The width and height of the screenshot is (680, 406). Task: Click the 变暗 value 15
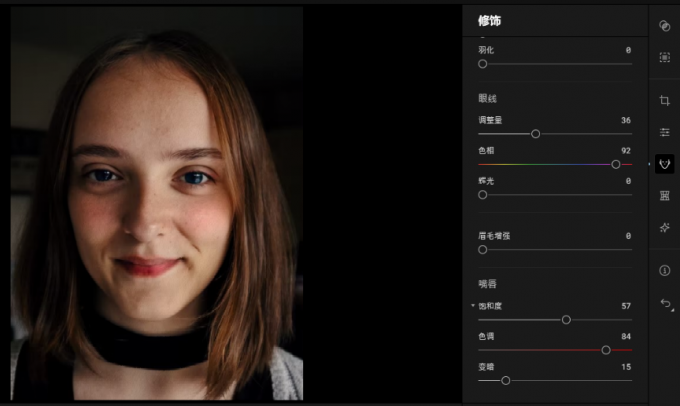pos(626,367)
